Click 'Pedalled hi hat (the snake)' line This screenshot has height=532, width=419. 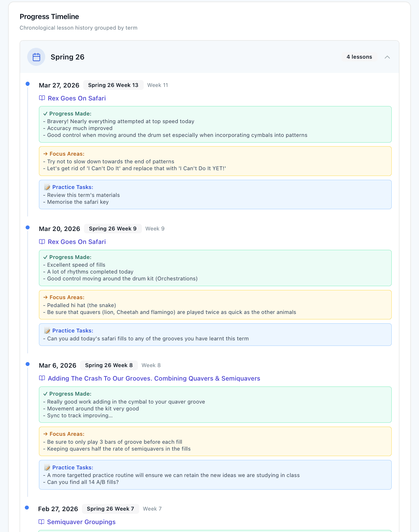[x=80, y=305]
